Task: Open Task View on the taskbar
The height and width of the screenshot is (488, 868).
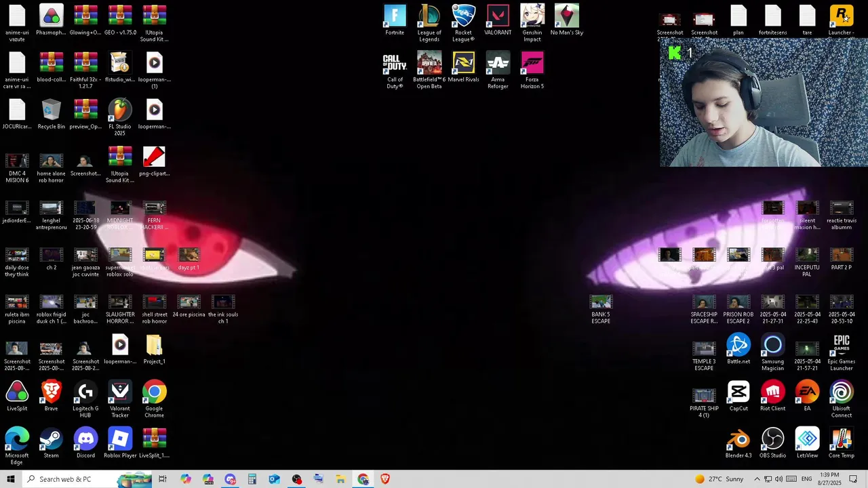Action: pyautogui.click(x=163, y=479)
